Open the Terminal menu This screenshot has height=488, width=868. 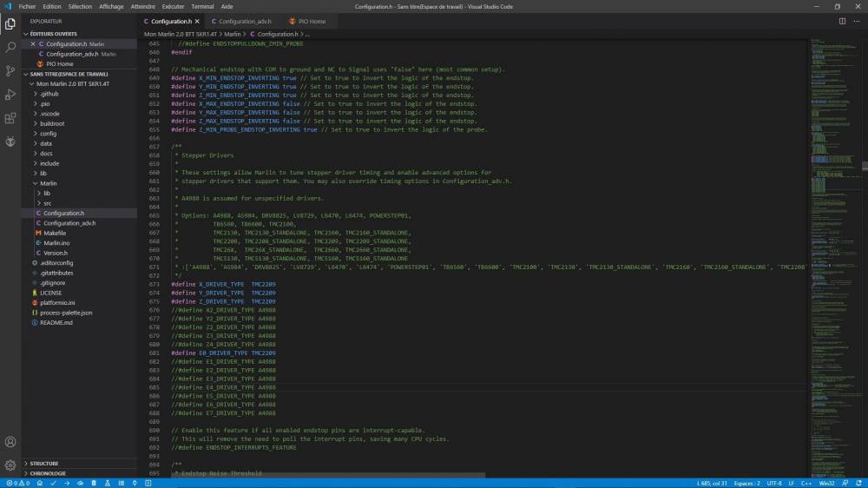point(202,7)
